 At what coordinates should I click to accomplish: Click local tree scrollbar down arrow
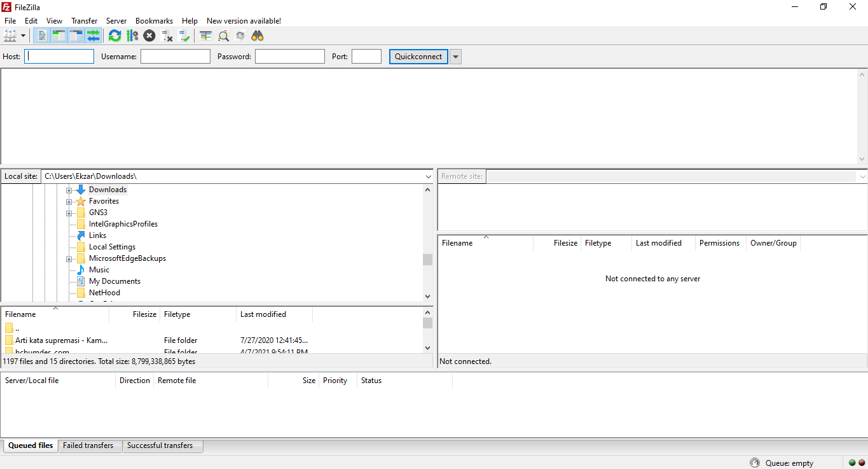click(427, 297)
